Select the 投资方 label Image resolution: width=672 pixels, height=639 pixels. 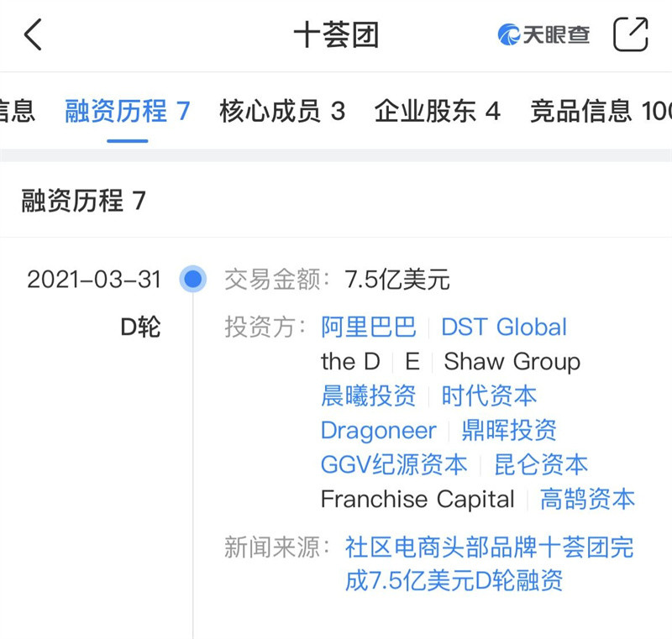(x=265, y=327)
